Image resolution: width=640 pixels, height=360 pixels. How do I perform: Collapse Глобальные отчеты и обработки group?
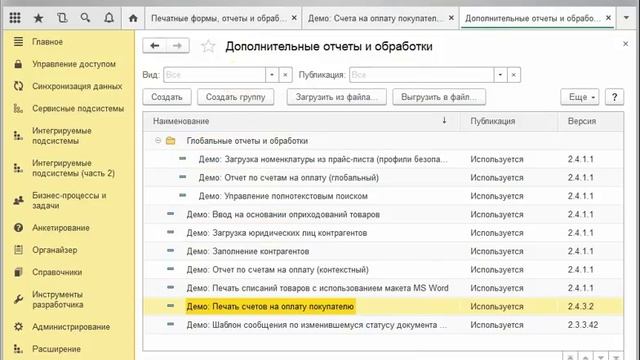click(158, 141)
